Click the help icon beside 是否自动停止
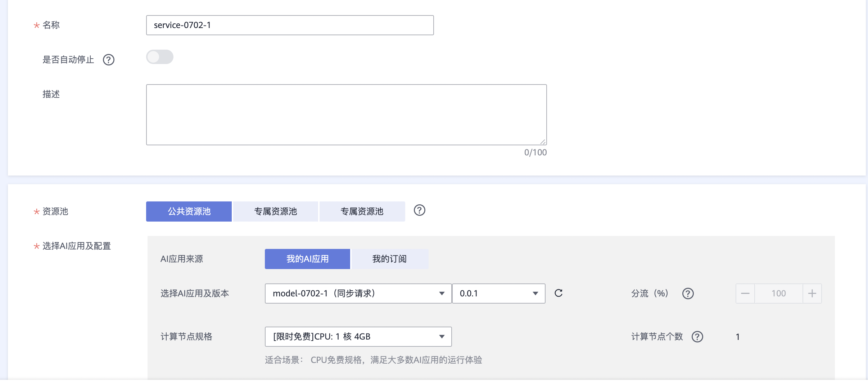 pyautogui.click(x=108, y=60)
